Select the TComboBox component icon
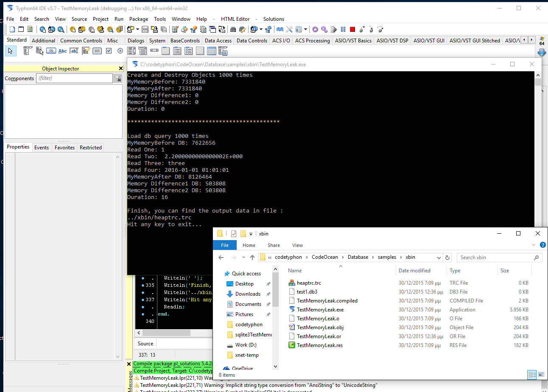The width and height of the screenshot is (548, 392). (143, 51)
